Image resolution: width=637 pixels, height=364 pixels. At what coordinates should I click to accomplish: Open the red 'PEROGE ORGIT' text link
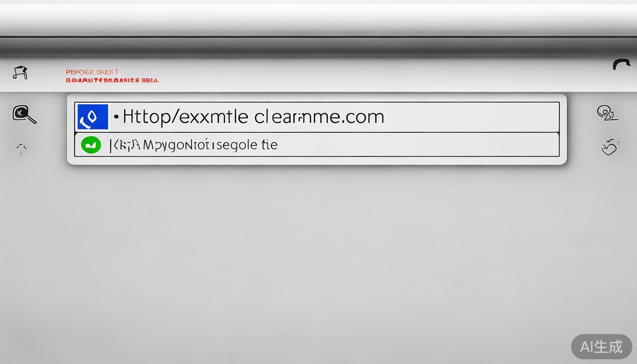click(x=92, y=72)
